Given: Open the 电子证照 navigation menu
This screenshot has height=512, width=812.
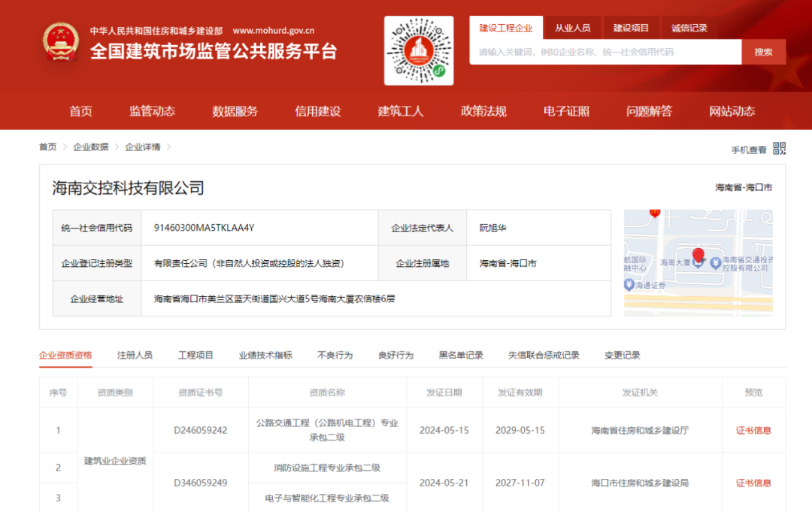Looking at the screenshot, I should (x=566, y=111).
